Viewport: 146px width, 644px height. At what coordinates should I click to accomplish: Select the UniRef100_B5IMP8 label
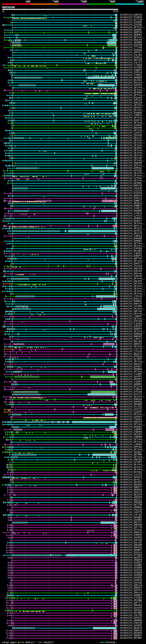tap(131, 93)
